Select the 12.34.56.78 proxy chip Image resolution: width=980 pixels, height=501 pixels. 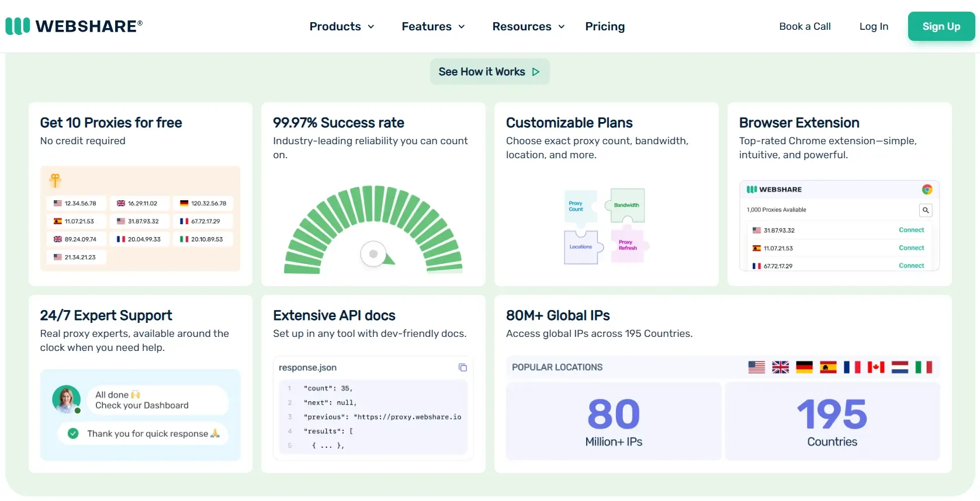click(x=76, y=203)
